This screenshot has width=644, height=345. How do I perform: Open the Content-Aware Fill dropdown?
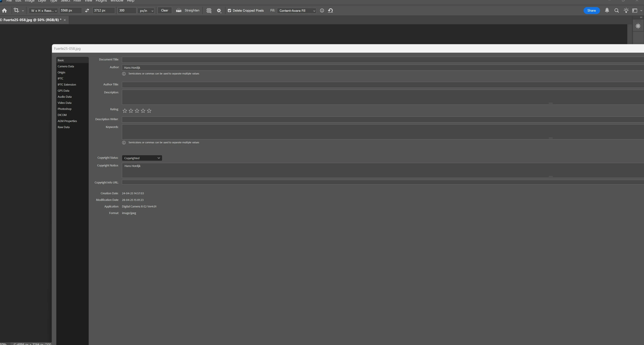297,10
